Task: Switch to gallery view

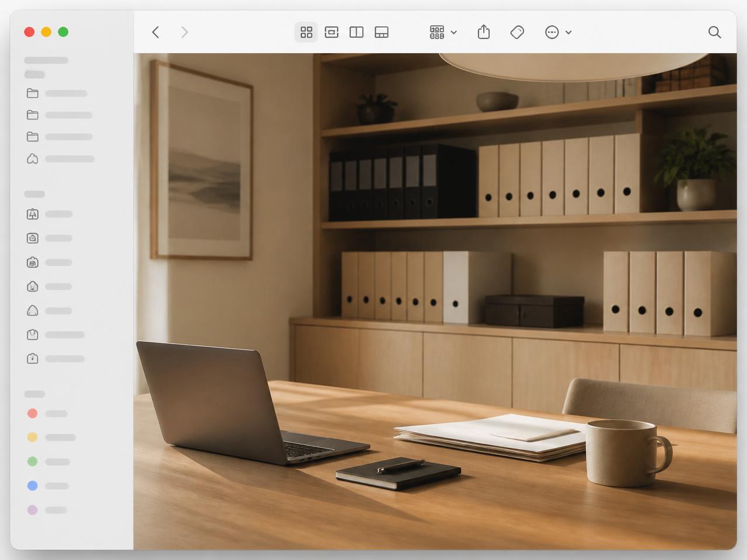Action: 382,32
